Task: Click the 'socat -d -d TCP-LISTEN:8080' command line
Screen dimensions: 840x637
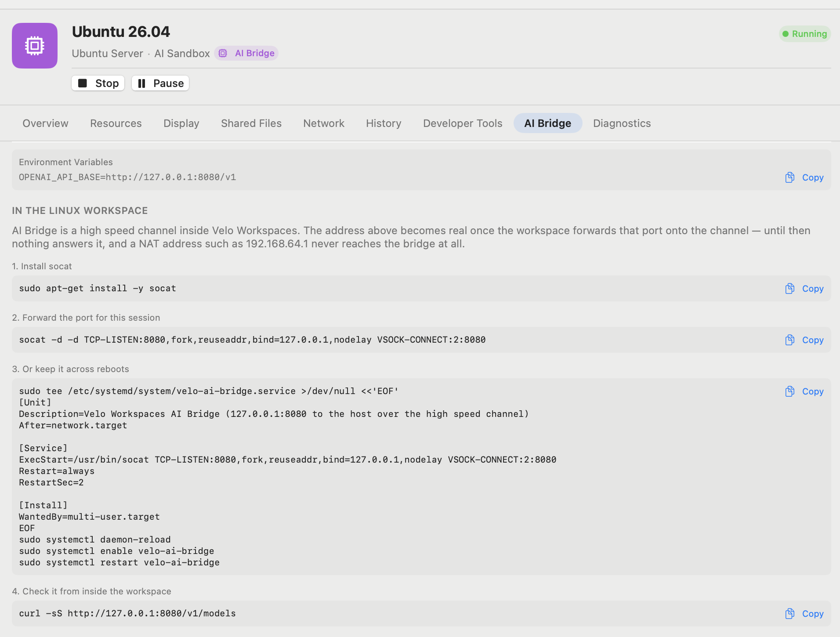Action: coord(253,340)
